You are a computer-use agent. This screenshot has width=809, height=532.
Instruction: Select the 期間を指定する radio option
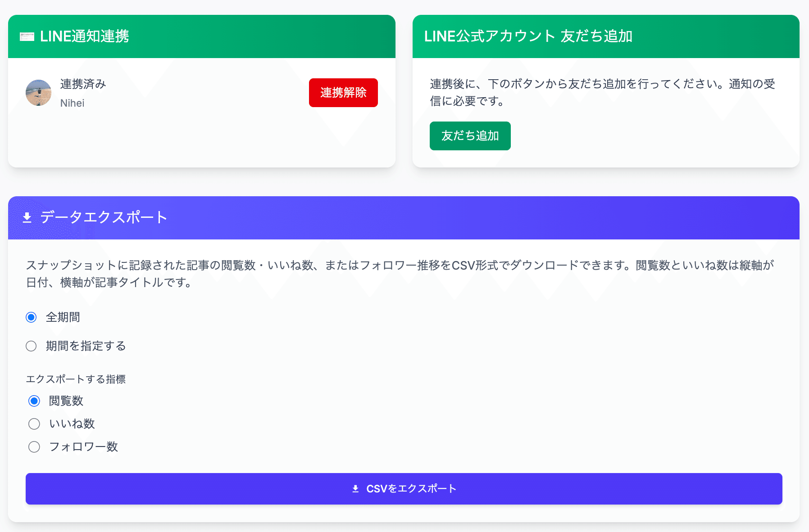tap(31, 346)
